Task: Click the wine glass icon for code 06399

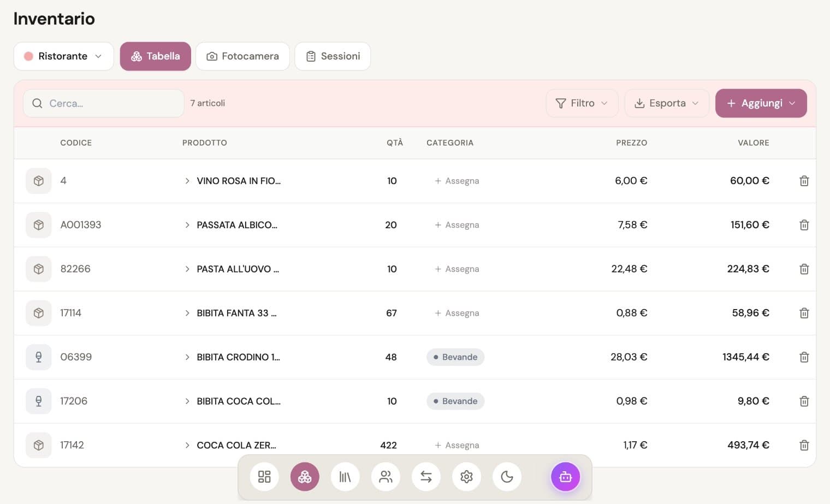Action: point(39,357)
